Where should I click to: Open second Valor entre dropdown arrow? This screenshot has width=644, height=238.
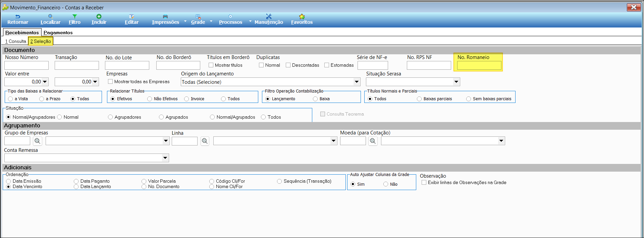pos(95,82)
